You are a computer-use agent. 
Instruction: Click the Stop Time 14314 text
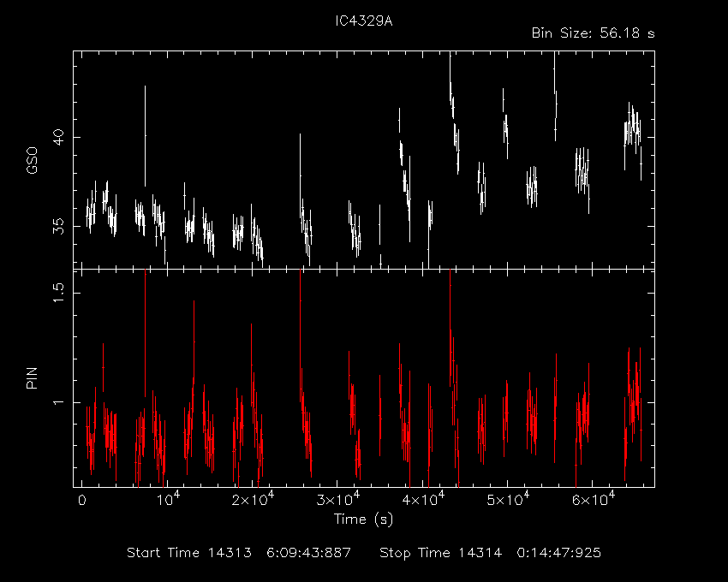pos(440,553)
